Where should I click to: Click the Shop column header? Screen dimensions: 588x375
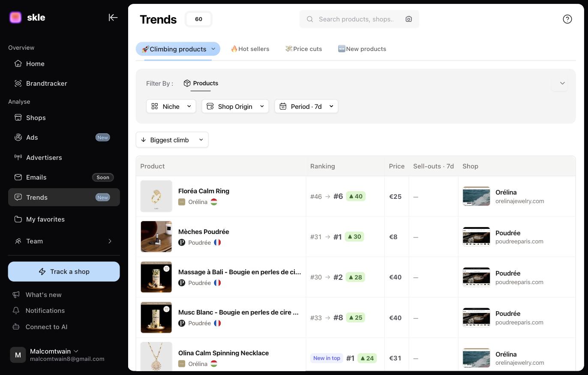[x=470, y=166]
